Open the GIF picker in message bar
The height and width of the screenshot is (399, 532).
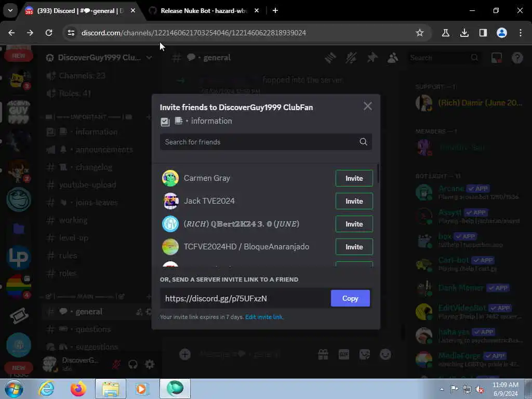tap(344, 354)
